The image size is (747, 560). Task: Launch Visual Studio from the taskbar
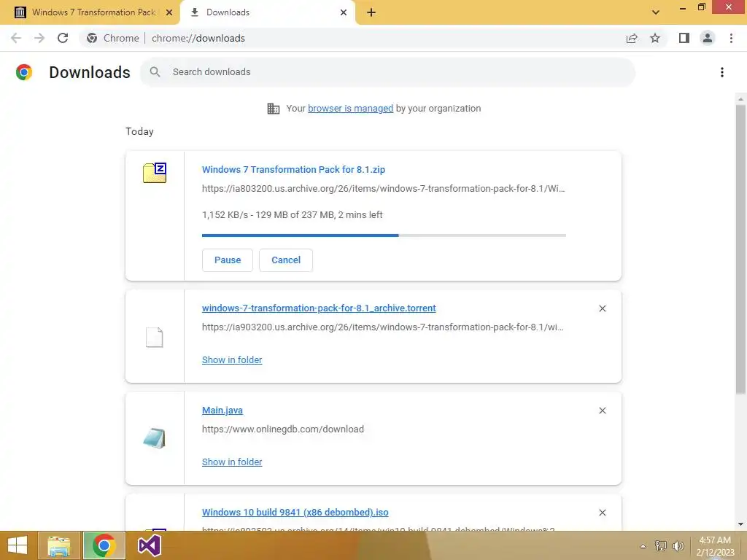[x=149, y=545]
